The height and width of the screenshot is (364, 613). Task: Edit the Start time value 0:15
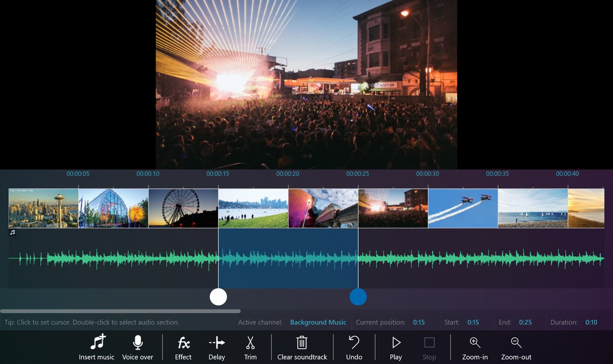pos(473,322)
